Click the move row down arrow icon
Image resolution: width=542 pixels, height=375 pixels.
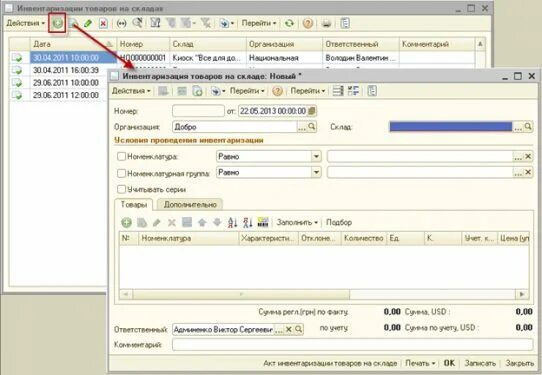click(217, 223)
